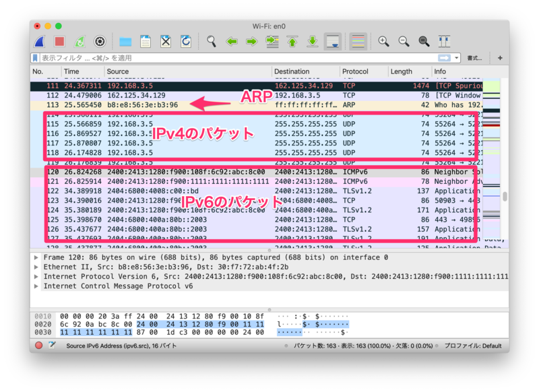The image size is (539, 392).
Task: Open the display filter history dropdown
Action: tap(457, 58)
